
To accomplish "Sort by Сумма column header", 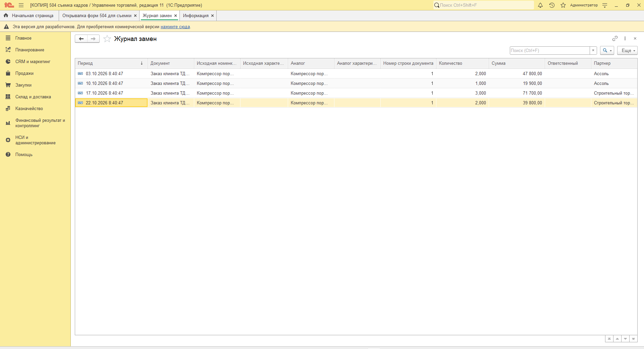I will point(517,63).
